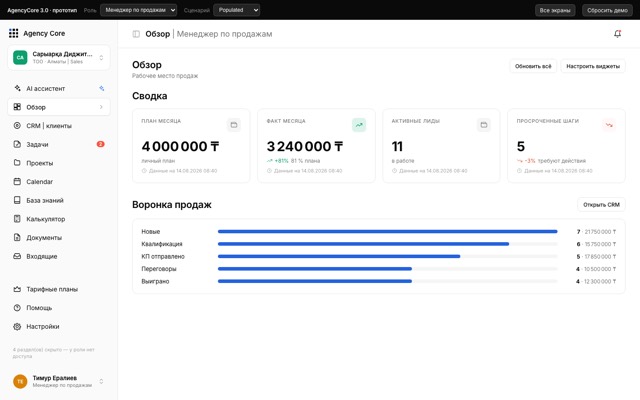Click the orange TE user avatar
640x400 pixels.
pyautogui.click(x=20, y=381)
